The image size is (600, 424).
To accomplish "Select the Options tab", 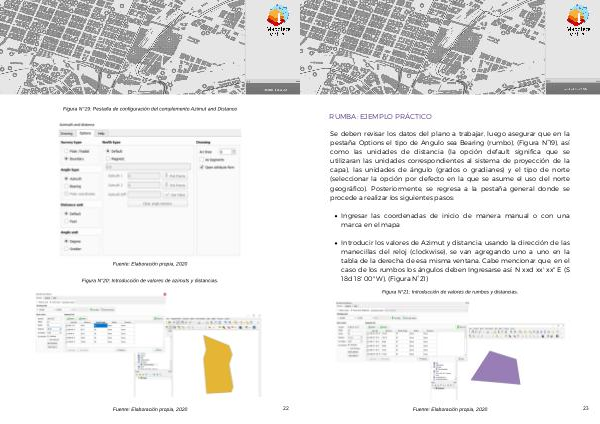I will [x=84, y=132].
